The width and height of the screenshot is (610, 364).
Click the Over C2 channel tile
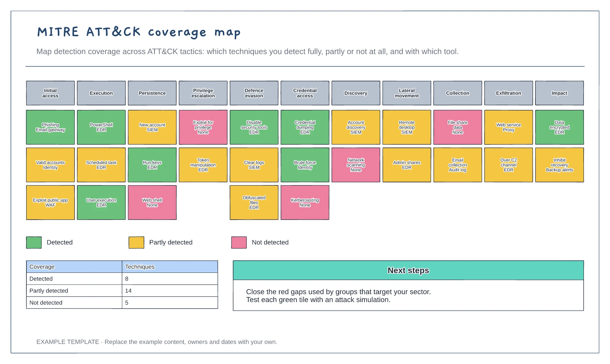509,165
